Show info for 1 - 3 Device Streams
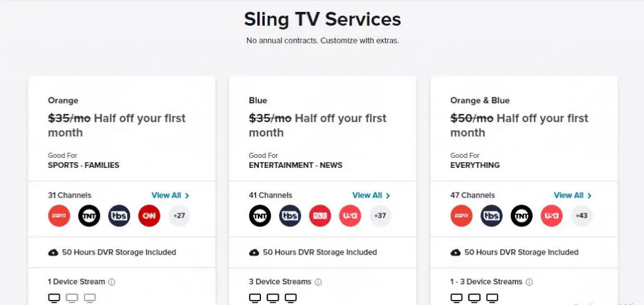Image resolution: width=644 pixels, height=305 pixels. point(529,282)
